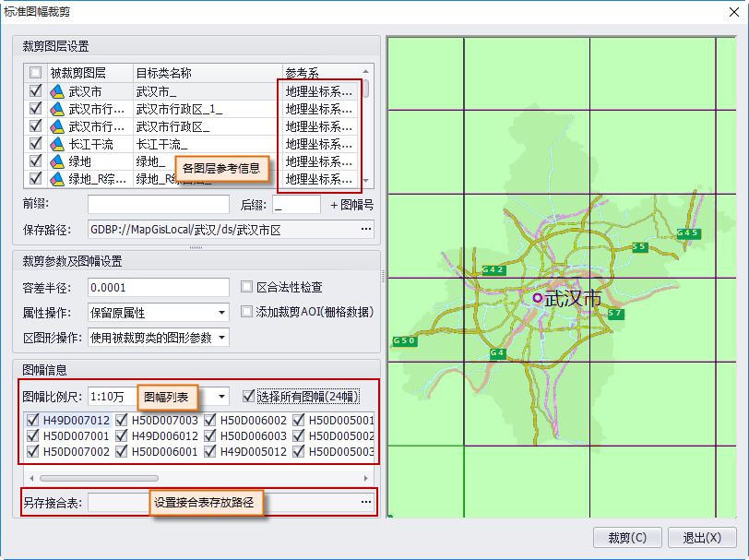Toggle 选择所有图幅(24幅) checkbox
The height and width of the screenshot is (560, 749).
(248, 396)
